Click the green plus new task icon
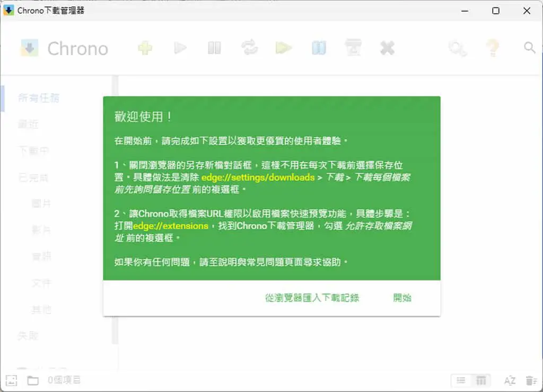The image size is (543, 392). click(x=145, y=48)
